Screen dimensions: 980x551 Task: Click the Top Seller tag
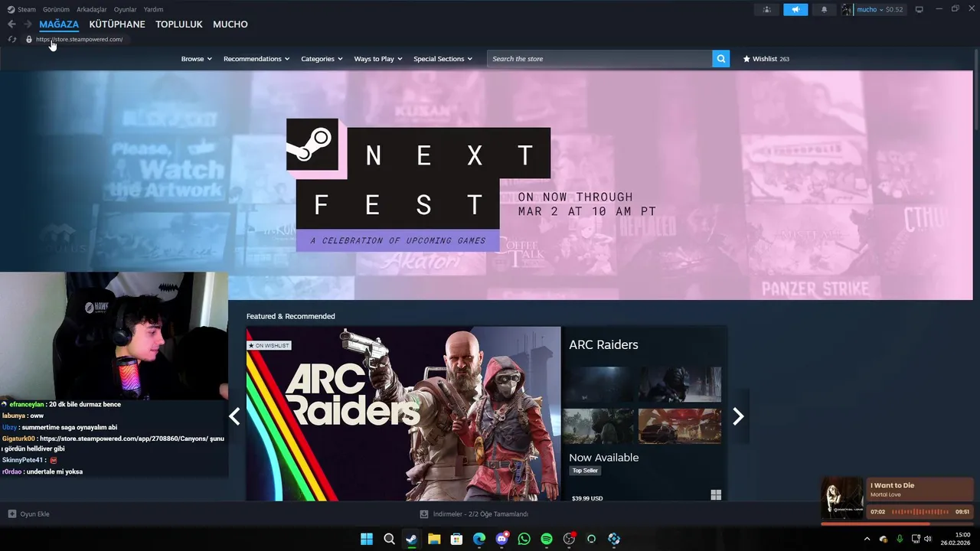tap(585, 471)
